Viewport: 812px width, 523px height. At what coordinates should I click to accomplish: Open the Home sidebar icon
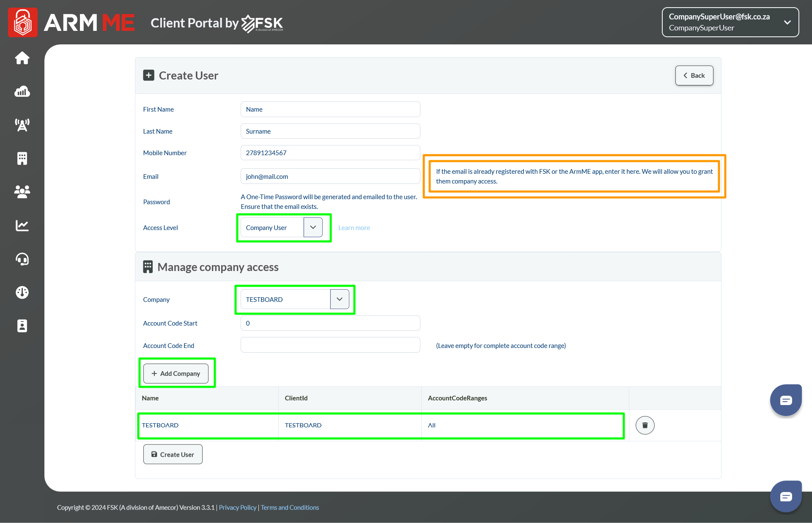tap(22, 58)
